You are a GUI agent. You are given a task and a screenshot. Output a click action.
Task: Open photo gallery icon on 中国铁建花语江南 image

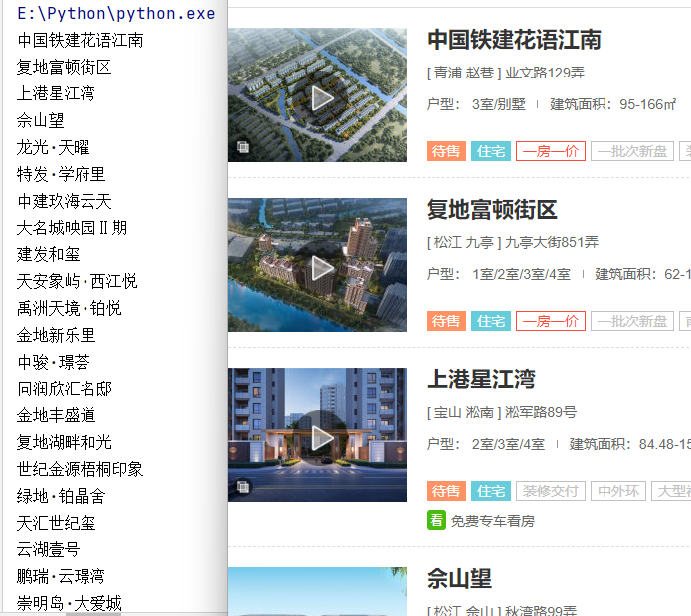click(243, 147)
